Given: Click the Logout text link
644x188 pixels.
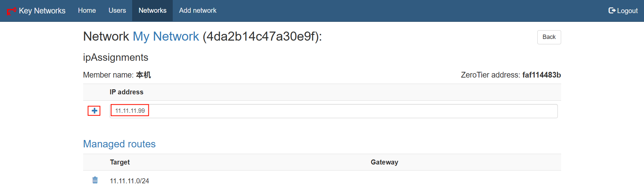Looking at the screenshot, I should tap(627, 11).
